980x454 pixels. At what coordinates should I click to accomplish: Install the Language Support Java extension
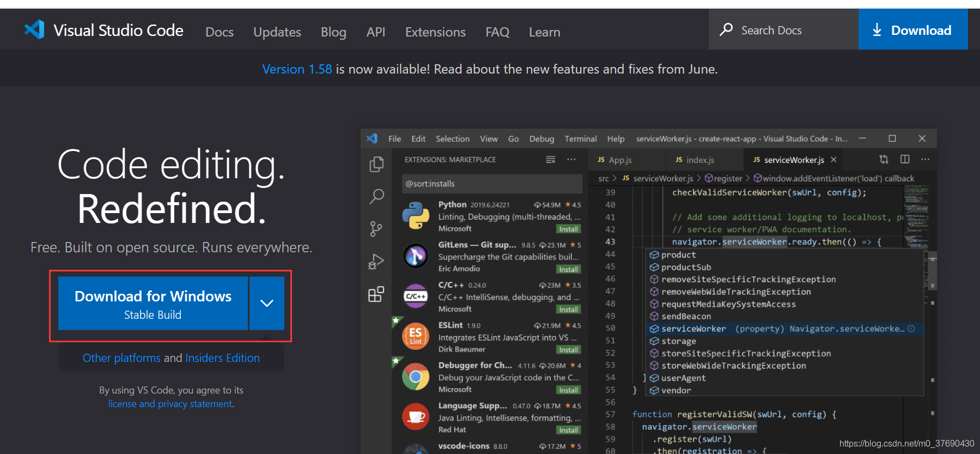569,430
